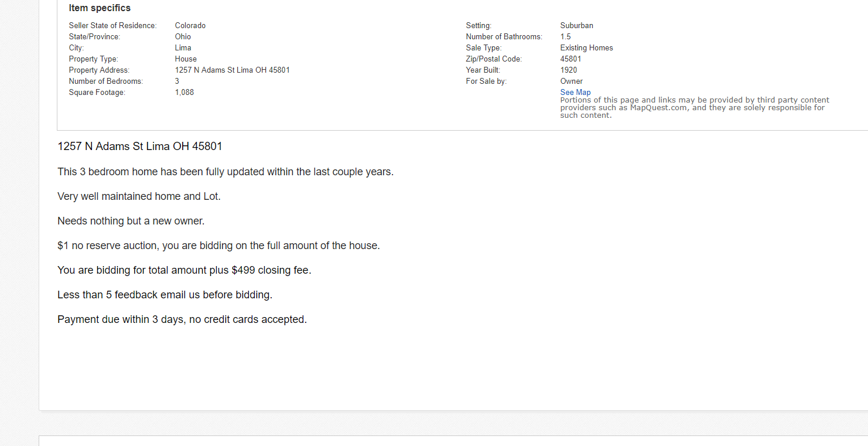Click the $1 no reserve auction sentence
The width and height of the screenshot is (868, 446).
tap(218, 246)
